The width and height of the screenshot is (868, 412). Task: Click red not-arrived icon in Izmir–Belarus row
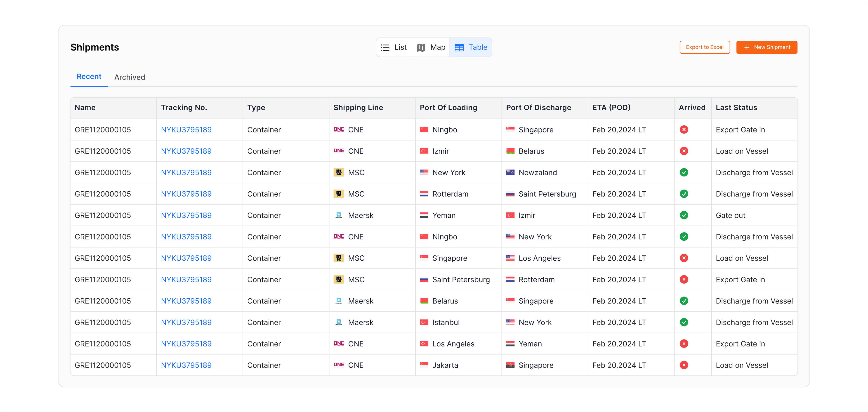click(x=684, y=151)
